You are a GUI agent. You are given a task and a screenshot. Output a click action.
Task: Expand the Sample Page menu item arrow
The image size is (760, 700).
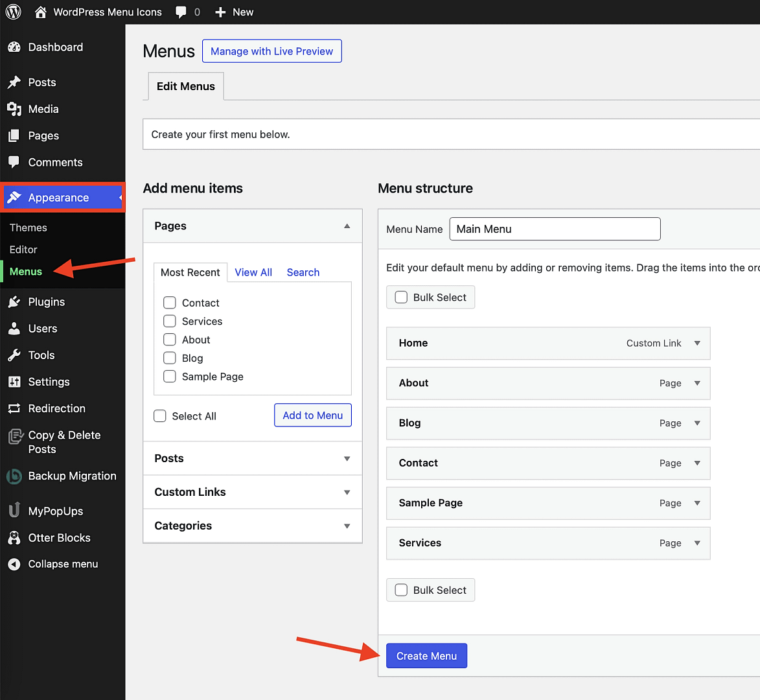pyautogui.click(x=697, y=503)
